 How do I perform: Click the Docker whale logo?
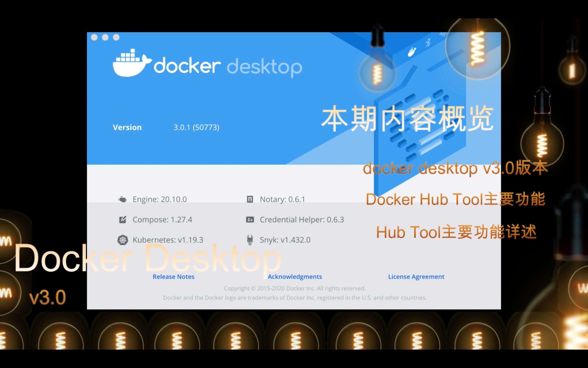pos(132,63)
